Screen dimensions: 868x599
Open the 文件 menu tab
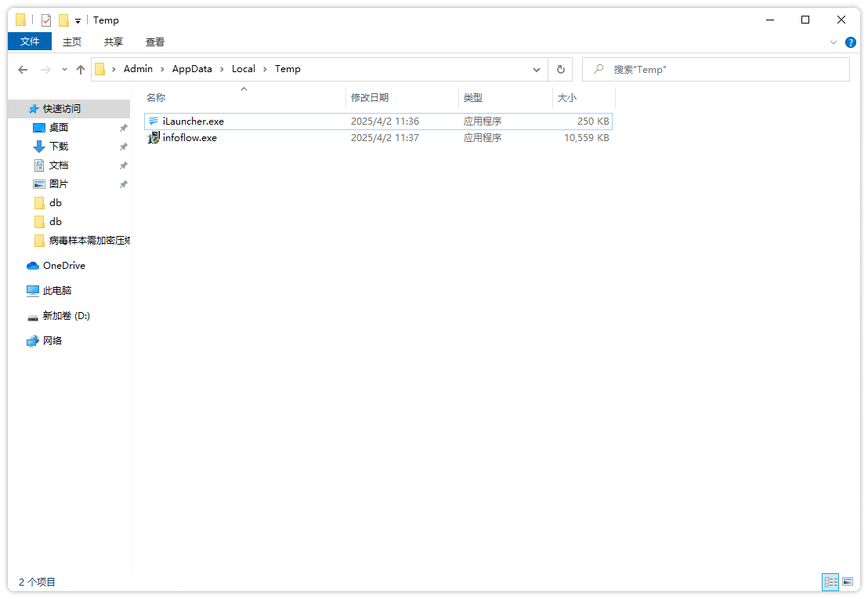click(30, 42)
